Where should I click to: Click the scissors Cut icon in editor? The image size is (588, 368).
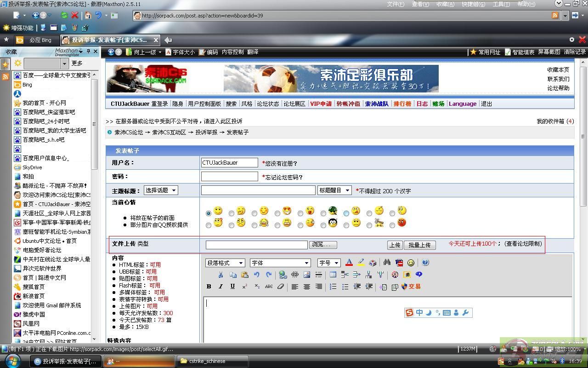(x=220, y=275)
